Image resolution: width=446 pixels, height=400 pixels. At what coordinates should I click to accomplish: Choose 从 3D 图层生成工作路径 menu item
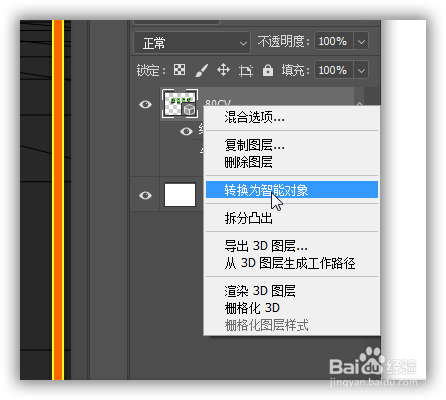(292, 263)
